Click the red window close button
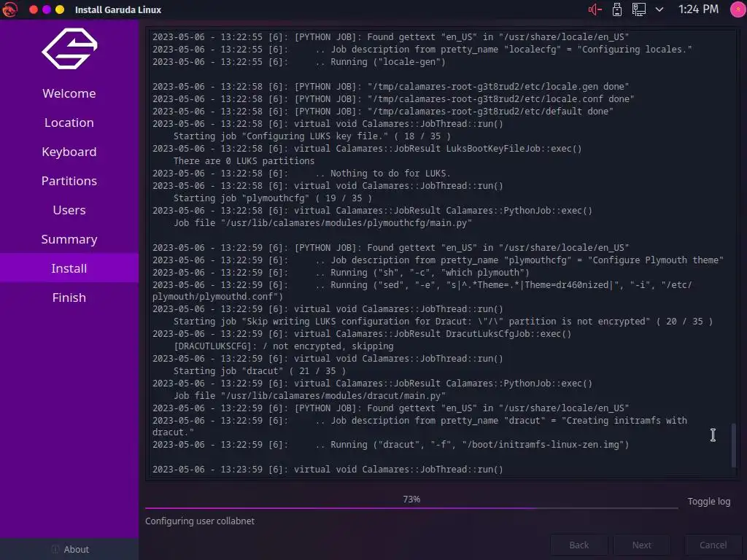 (34, 9)
